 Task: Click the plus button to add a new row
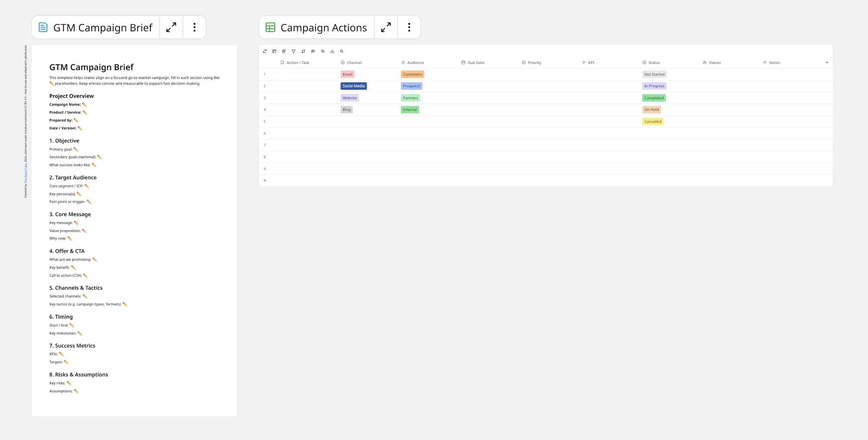[x=265, y=180]
